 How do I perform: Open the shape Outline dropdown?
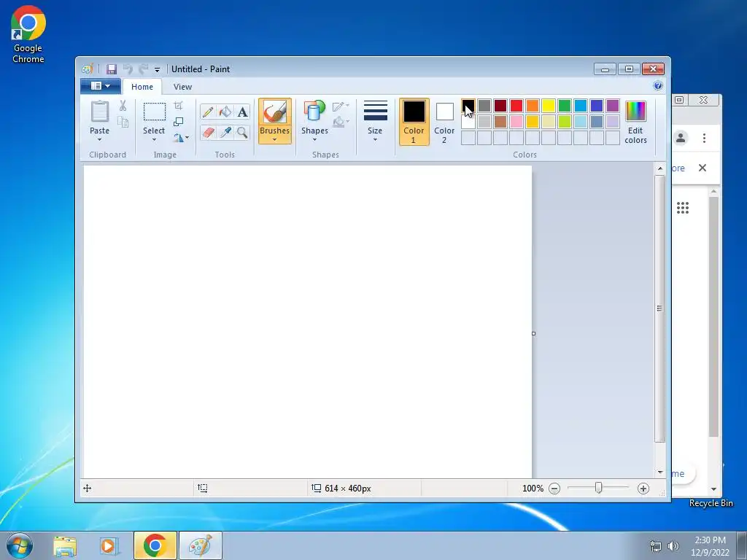pyautogui.click(x=341, y=106)
